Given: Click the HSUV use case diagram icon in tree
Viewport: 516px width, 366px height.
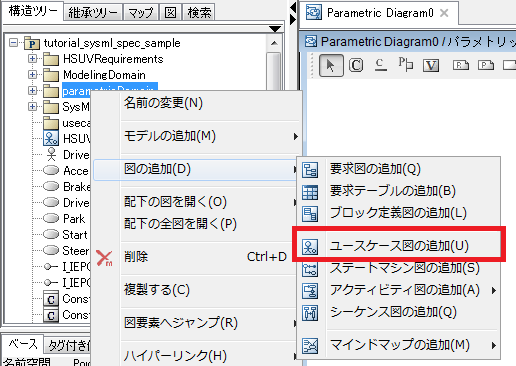Looking at the screenshot, I should click(x=51, y=138).
